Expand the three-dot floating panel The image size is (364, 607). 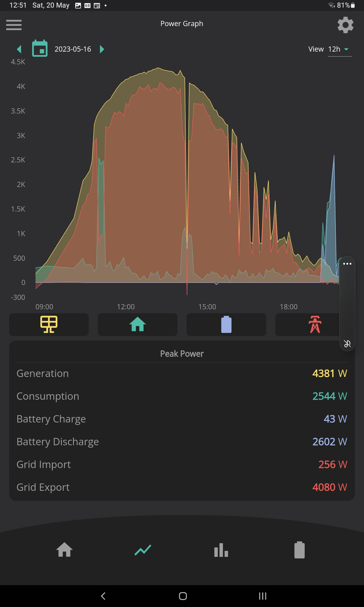(347, 264)
